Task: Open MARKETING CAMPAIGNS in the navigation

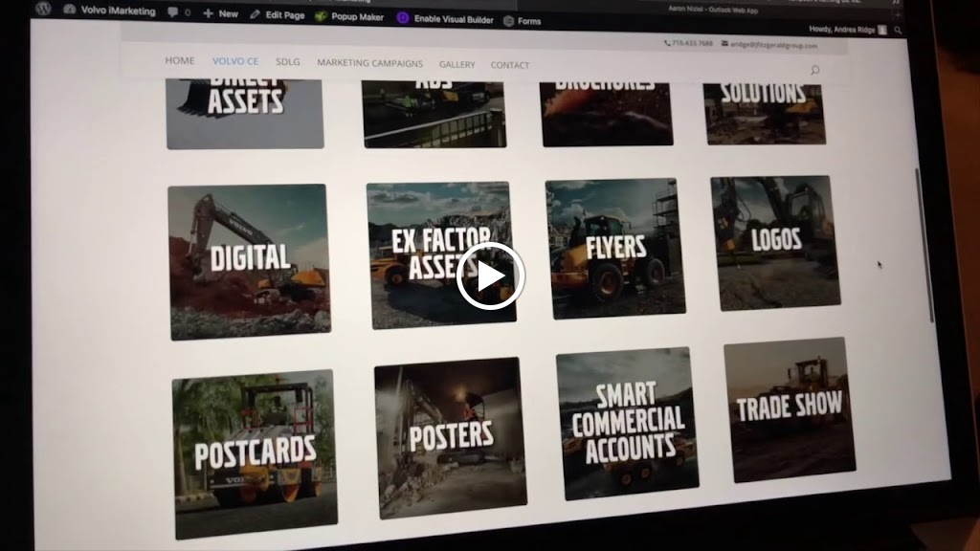Action: tap(369, 63)
